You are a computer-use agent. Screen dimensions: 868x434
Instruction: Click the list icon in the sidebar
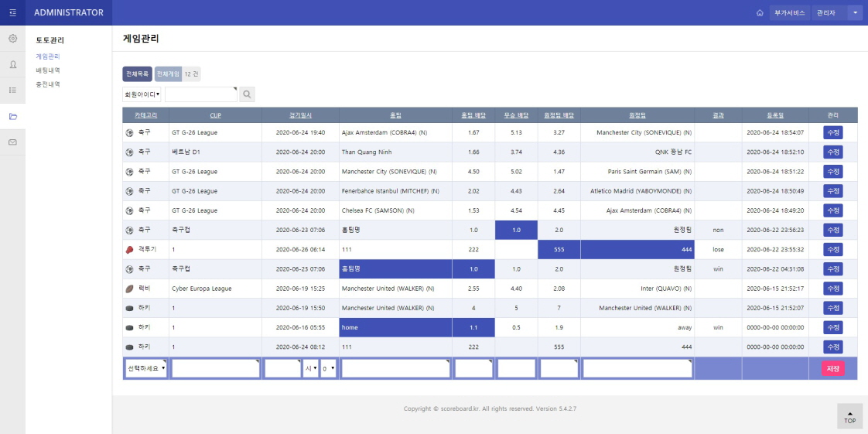click(x=12, y=90)
